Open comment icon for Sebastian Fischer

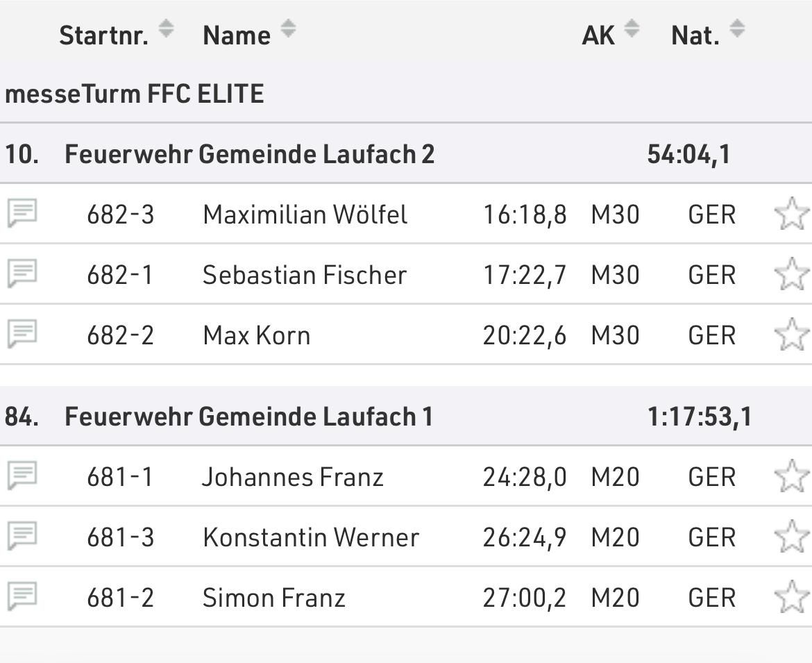22,274
